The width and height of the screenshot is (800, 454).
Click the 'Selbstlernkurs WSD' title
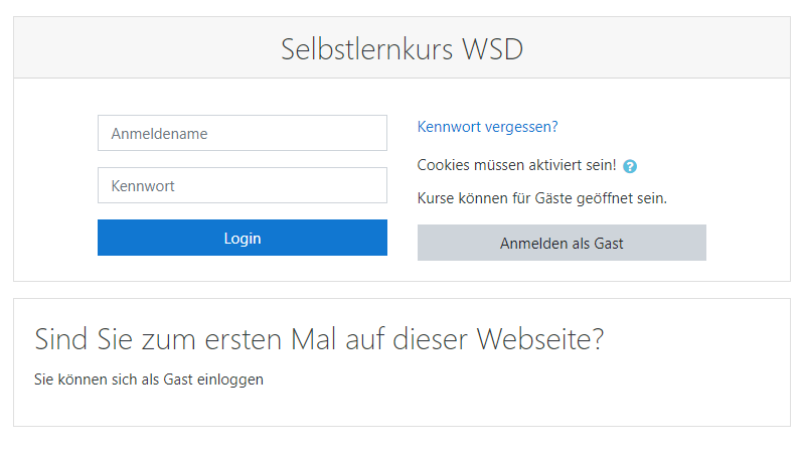click(x=401, y=49)
